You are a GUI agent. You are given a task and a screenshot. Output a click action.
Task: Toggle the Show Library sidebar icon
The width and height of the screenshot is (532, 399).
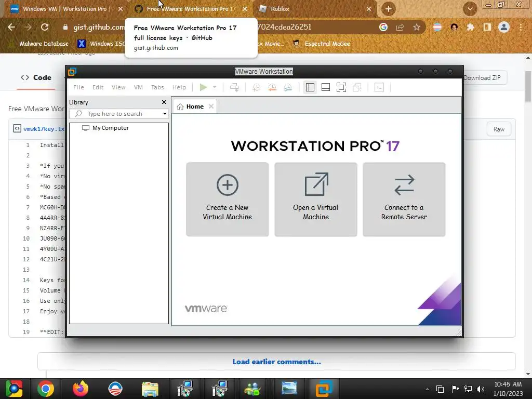pyautogui.click(x=310, y=87)
